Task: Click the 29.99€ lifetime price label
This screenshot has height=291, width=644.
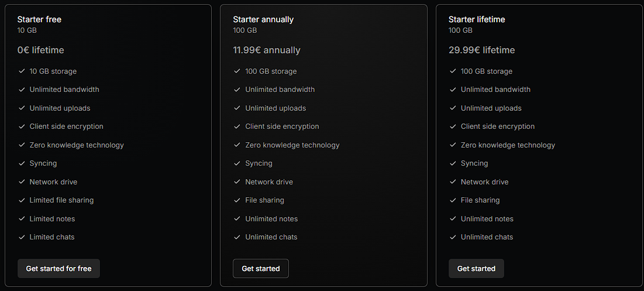Action: click(482, 50)
